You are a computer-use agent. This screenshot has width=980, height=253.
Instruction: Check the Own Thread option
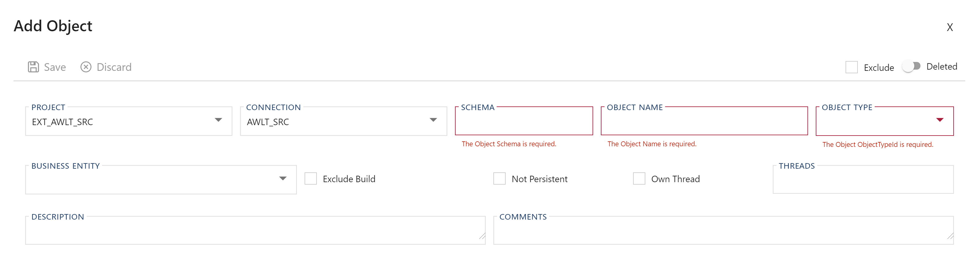(639, 178)
